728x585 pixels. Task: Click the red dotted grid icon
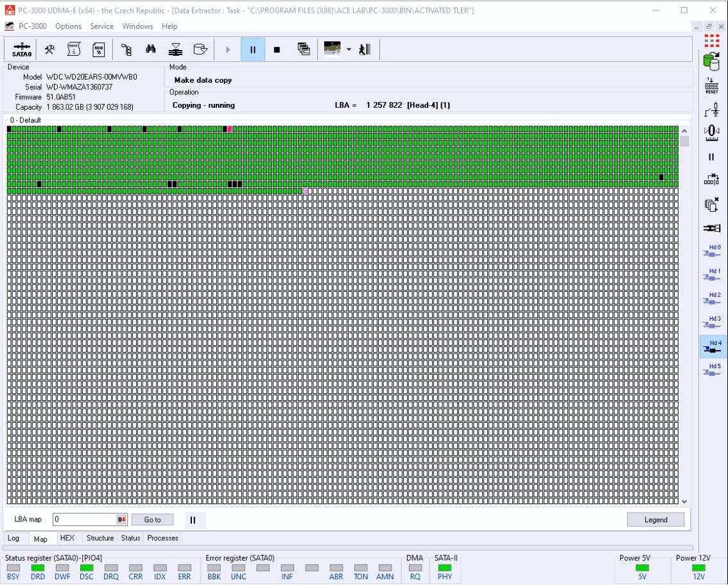tap(711, 41)
